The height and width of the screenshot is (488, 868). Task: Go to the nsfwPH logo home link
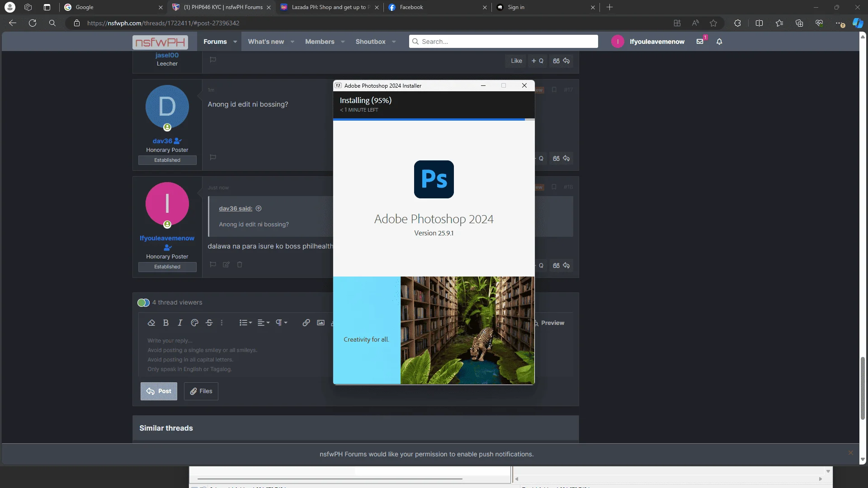(x=160, y=42)
